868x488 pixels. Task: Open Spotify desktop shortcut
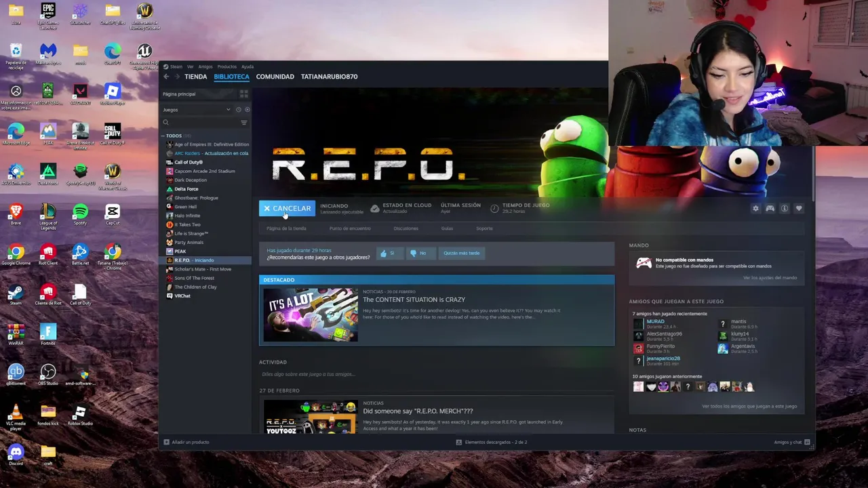click(80, 215)
